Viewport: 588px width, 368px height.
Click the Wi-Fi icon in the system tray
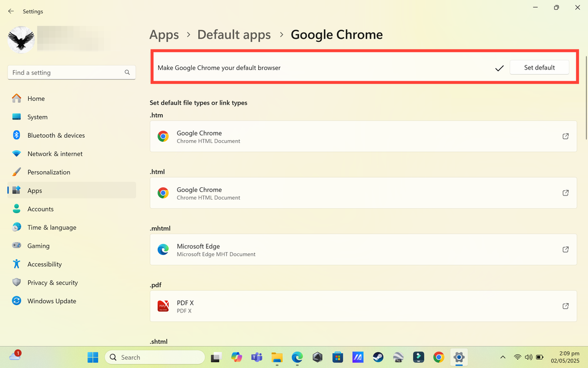[517, 357]
